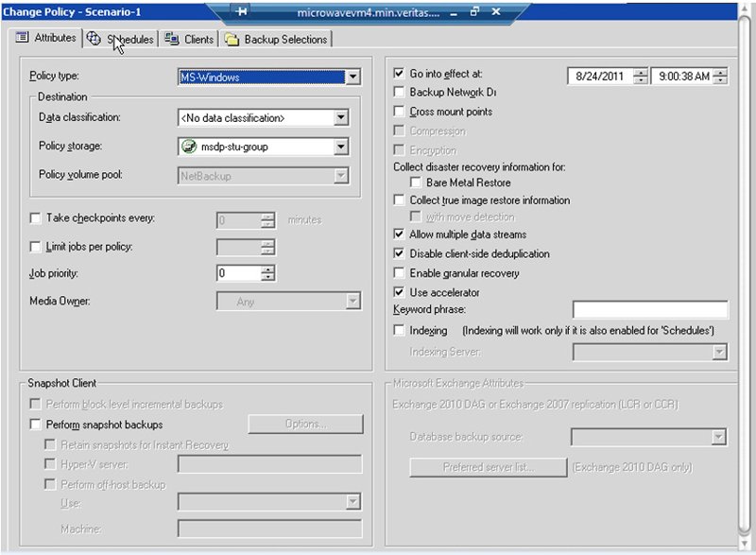The image size is (756, 555).
Task: Click the snapshot Options button
Action: (x=305, y=424)
